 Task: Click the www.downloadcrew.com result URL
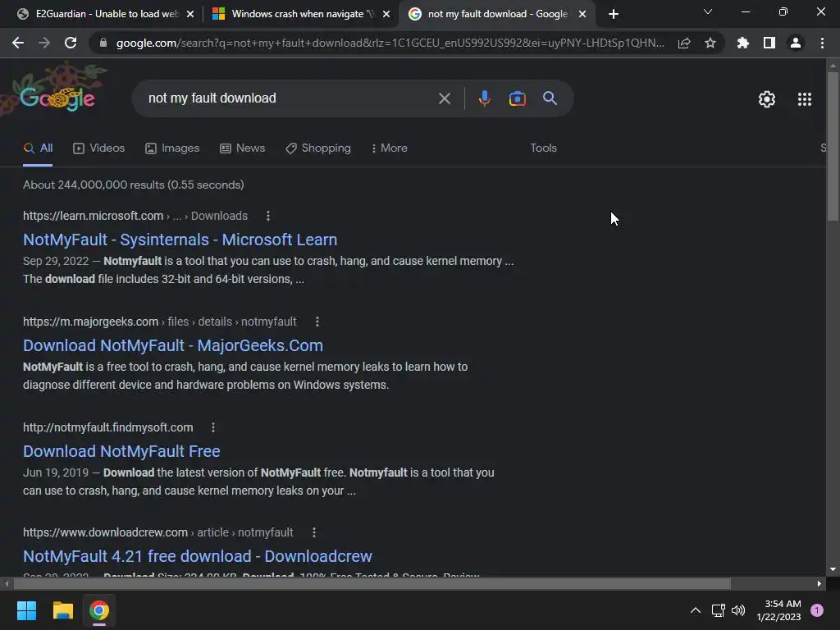click(106, 532)
